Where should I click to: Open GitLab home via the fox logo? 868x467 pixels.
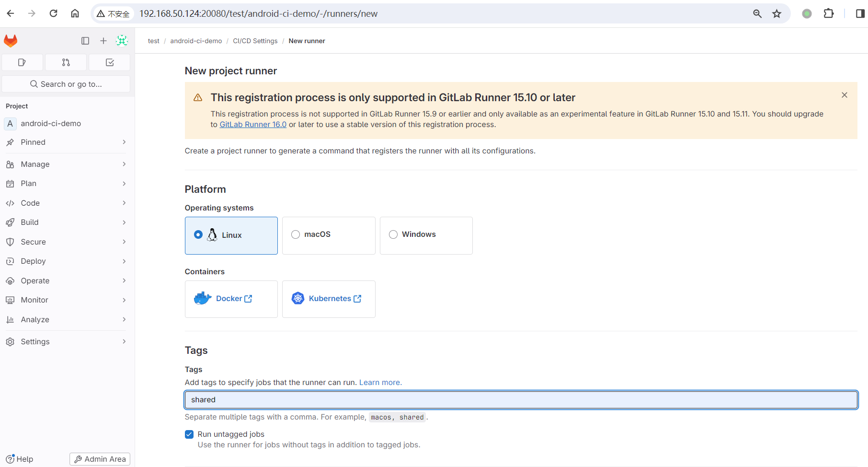click(10, 40)
